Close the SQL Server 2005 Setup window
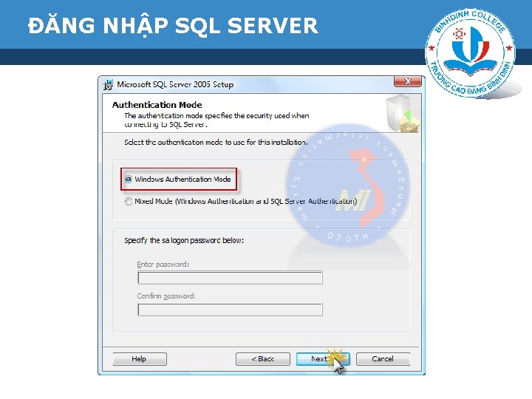 pyautogui.click(x=407, y=81)
